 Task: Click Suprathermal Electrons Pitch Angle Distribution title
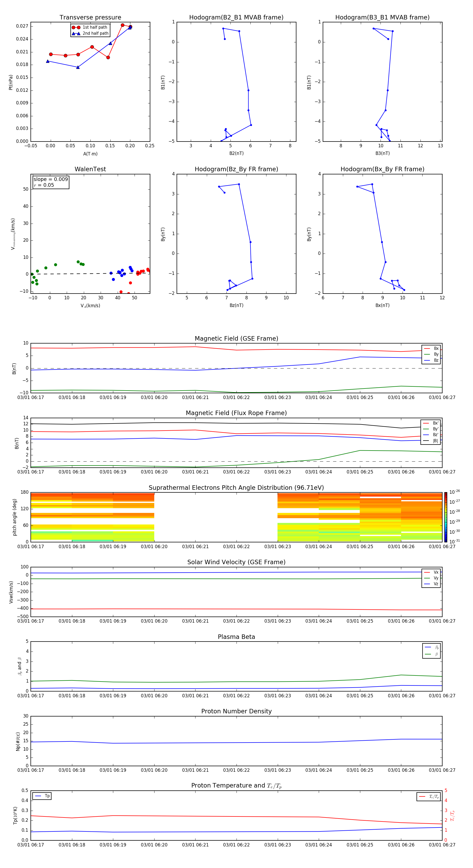click(236, 488)
